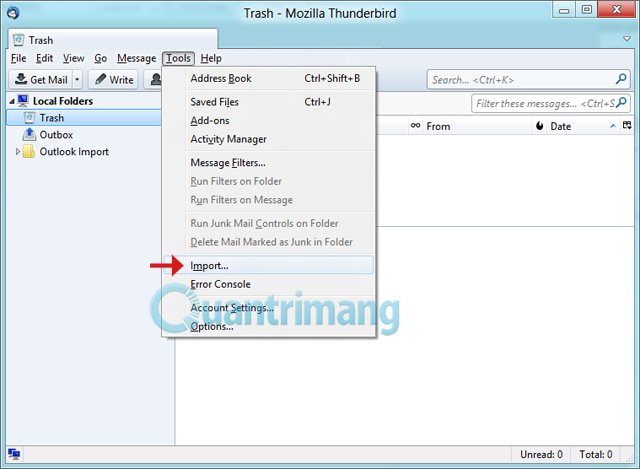Open the Go menu

(100, 58)
